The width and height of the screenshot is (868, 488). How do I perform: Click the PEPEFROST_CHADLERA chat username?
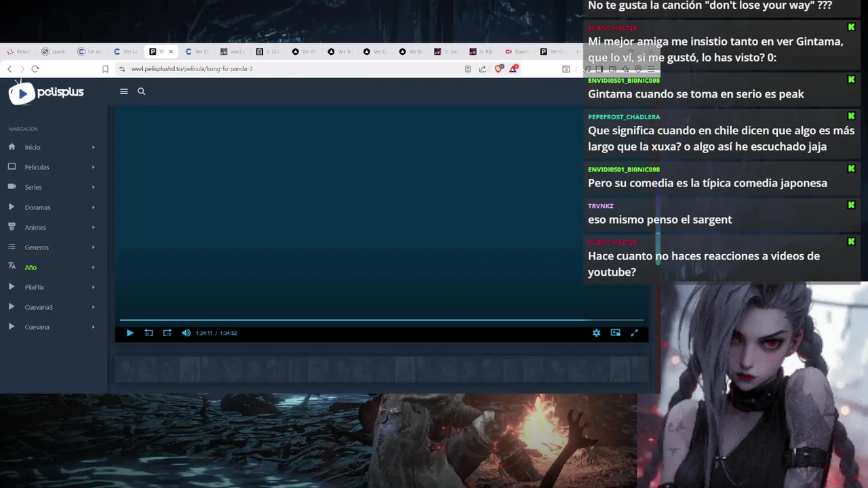point(624,117)
